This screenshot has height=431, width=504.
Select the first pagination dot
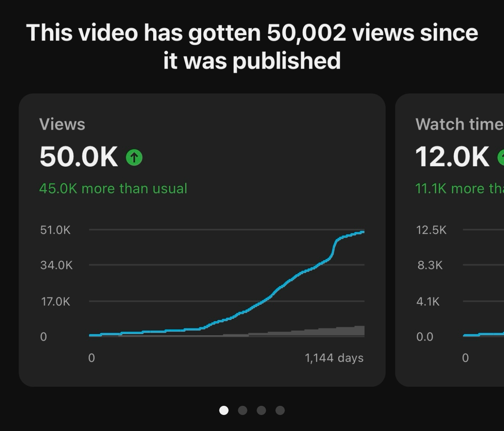224,410
